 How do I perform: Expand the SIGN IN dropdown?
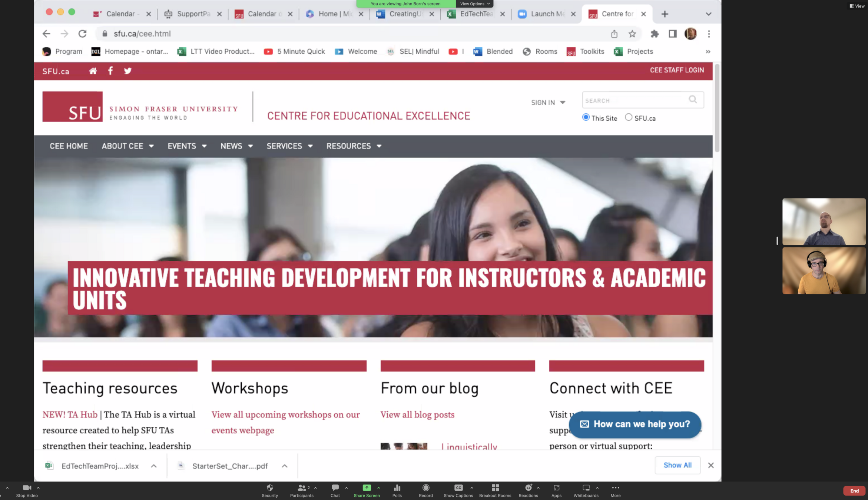coord(548,103)
